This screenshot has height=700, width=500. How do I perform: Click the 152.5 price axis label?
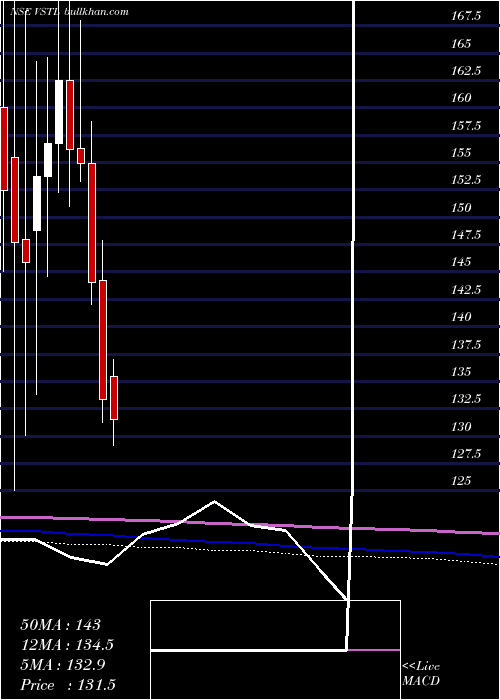pyautogui.click(x=466, y=180)
